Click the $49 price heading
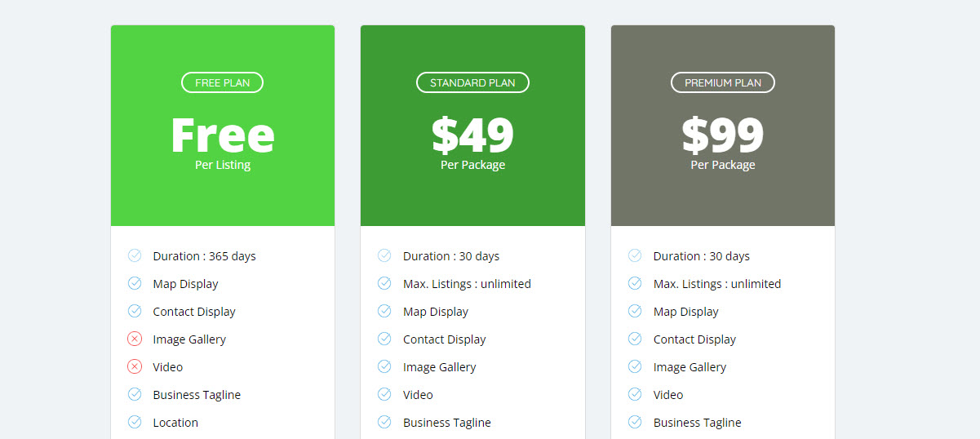980x439 pixels. point(472,135)
